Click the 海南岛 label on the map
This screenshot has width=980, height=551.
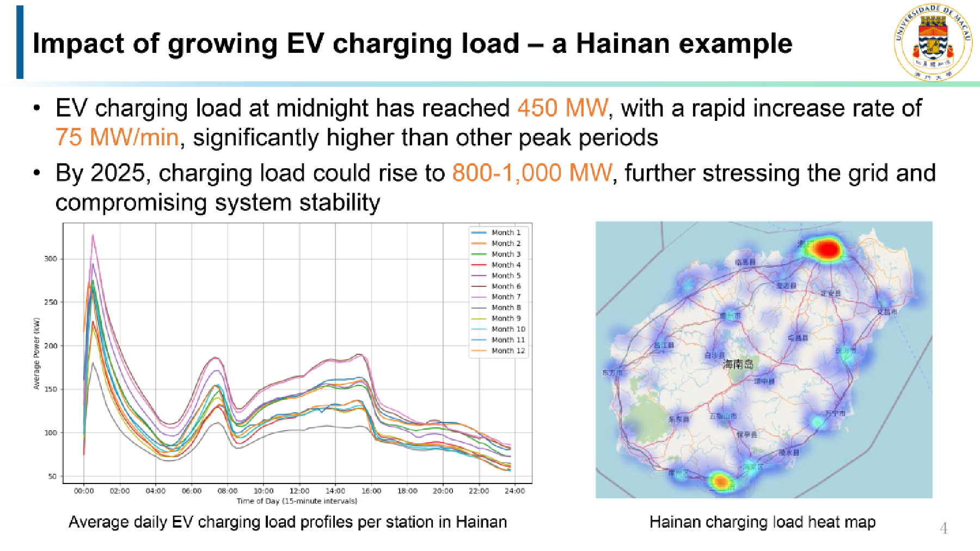738,364
